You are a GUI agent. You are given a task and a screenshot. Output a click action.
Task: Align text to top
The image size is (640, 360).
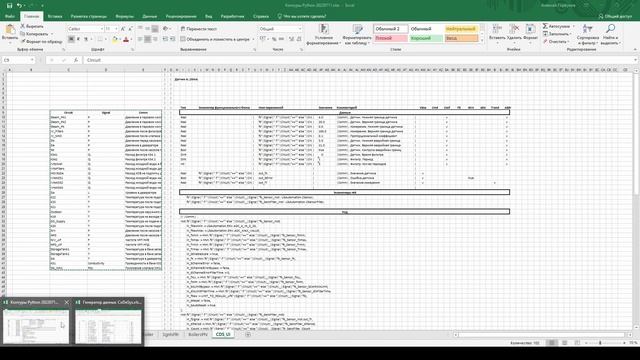pyautogui.click(x=140, y=29)
